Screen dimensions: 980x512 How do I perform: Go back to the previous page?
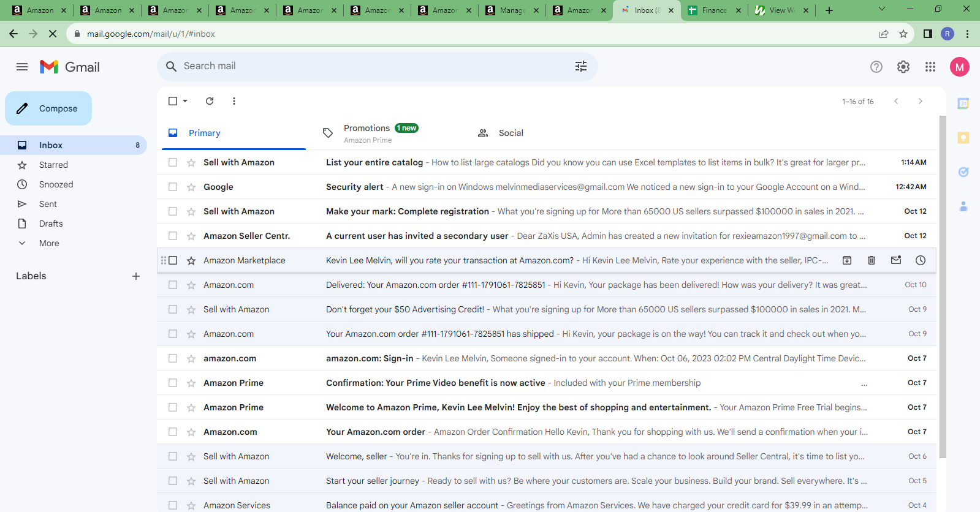[13, 34]
